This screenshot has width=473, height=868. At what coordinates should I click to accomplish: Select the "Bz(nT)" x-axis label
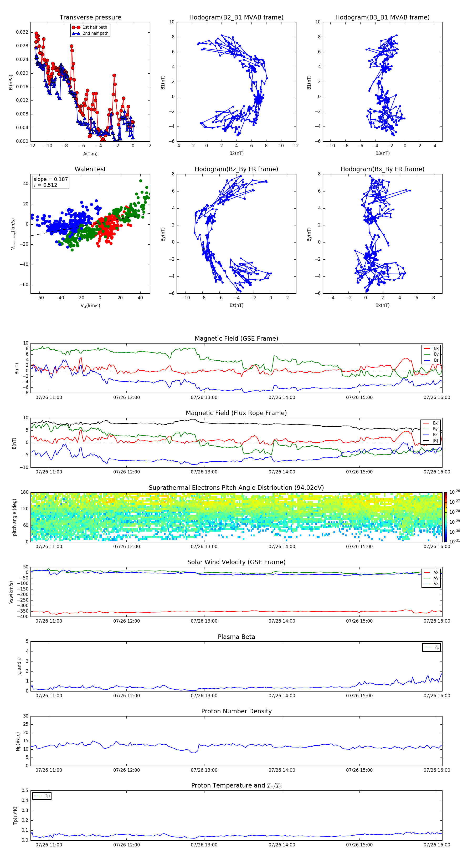(x=236, y=305)
